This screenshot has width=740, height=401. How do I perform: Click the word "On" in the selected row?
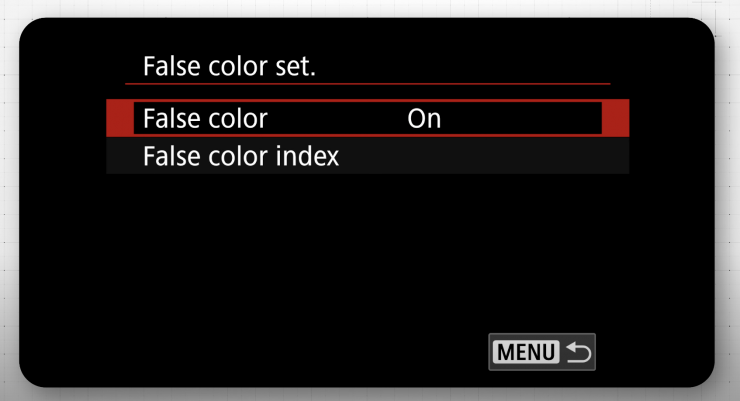pos(424,118)
